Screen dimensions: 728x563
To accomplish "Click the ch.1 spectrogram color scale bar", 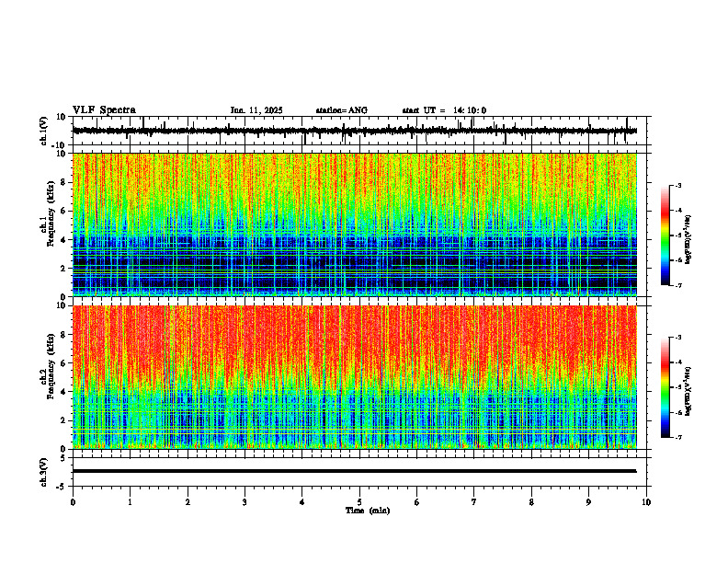I will pos(665,236).
